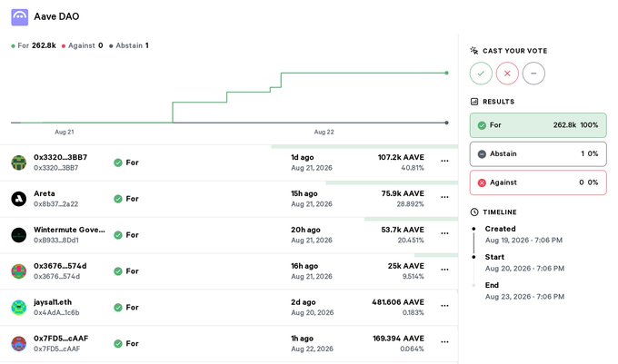Click For status icon in 0x3676...574d row
The width and height of the screenshot is (618, 364).
[x=118, y=271]
